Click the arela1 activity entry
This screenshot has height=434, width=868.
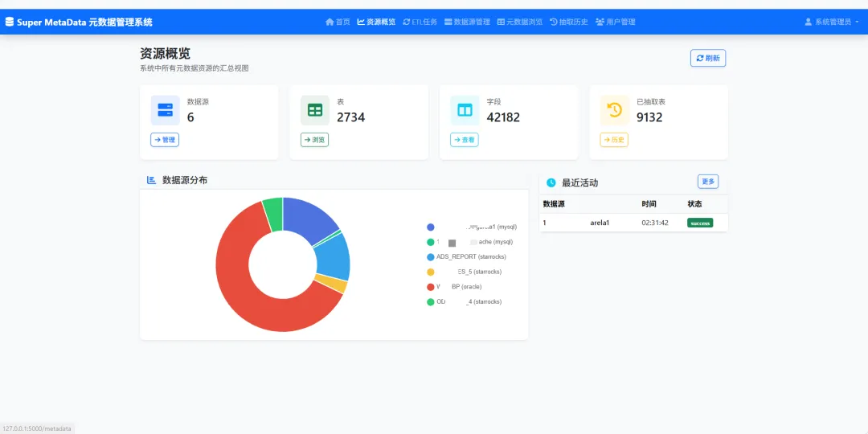click(x=600, y=223)
